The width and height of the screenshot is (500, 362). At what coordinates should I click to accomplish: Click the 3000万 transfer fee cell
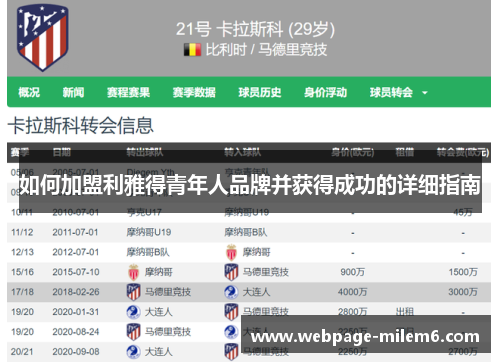(463, 292)
